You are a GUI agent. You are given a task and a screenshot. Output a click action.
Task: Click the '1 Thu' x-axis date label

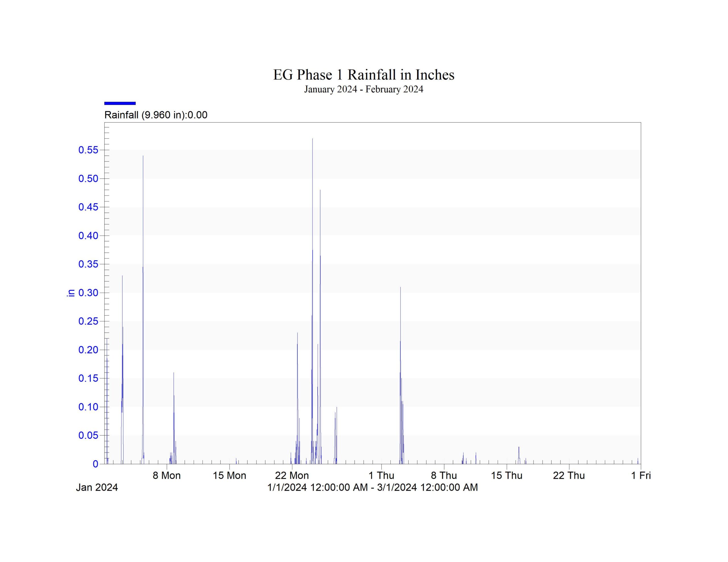pos(381,475)
